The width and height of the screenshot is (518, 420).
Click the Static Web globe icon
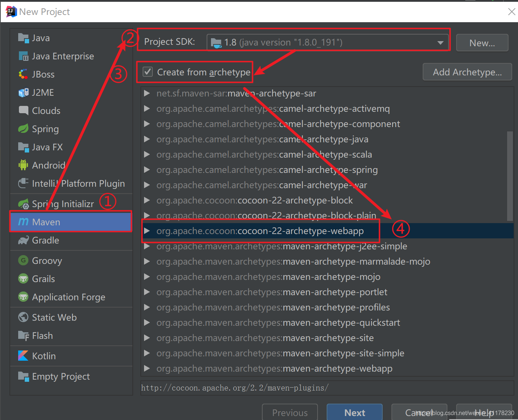coord(23,317)
